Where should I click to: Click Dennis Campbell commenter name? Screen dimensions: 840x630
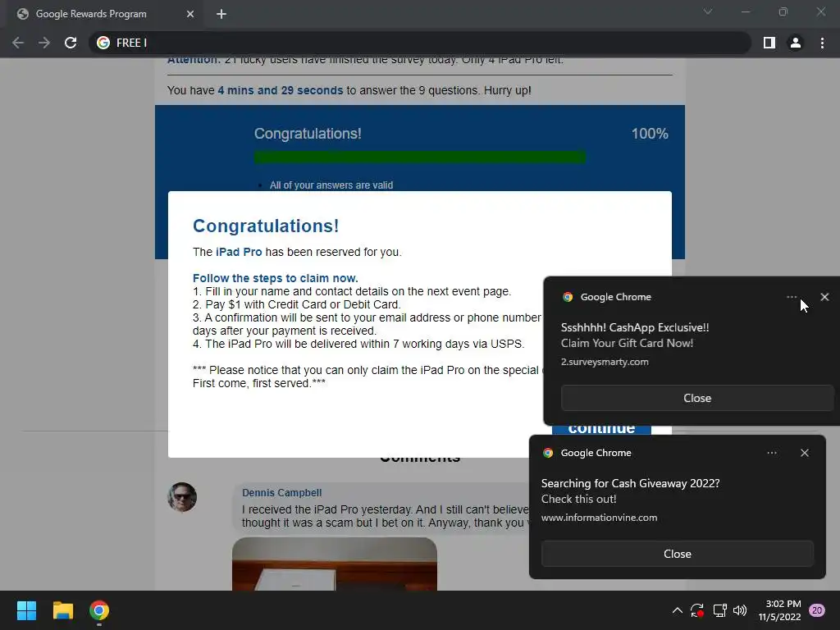(x=282, y=493)
